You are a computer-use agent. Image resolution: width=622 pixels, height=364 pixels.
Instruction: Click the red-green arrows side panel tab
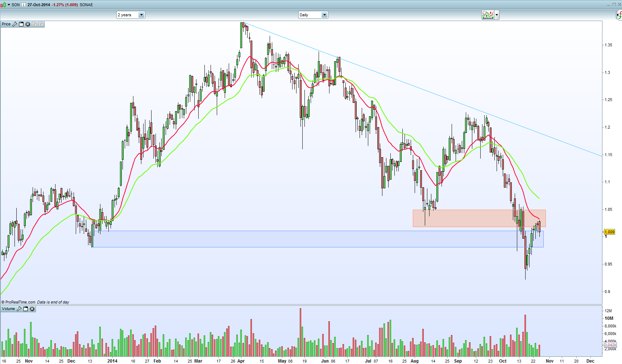(619, 15)
